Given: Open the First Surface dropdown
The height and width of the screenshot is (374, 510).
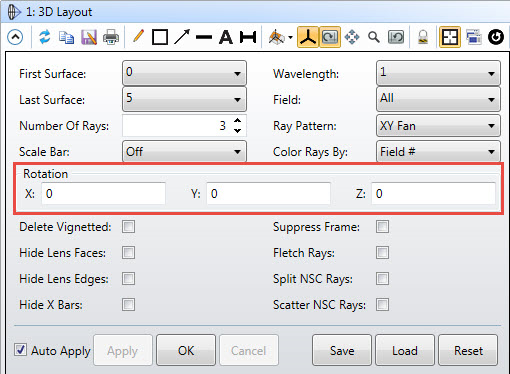Looking at the screenshot, I should (184, 73).
